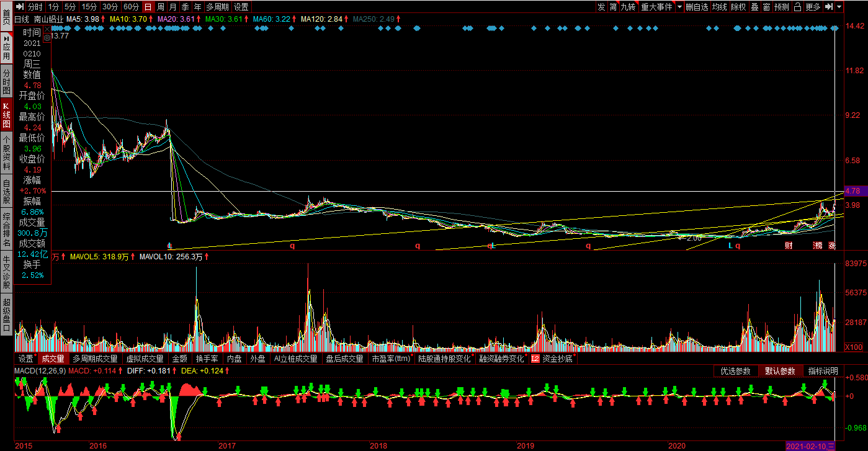The width and height of the screenshot is (868, 451).
Task: Click the lock icon in the top toolbar
Action: [798, 7]
